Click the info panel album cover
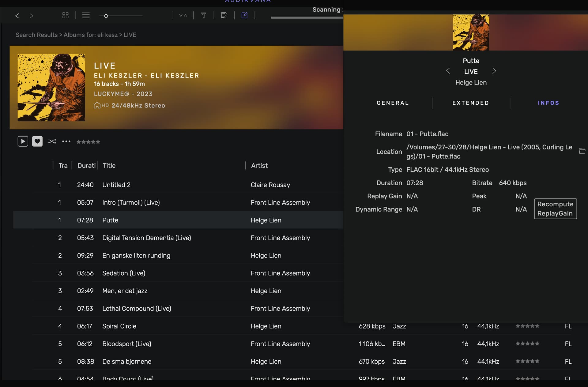This screenshot has width=588, height=387. pyautogui.click(x=471, y=32)
